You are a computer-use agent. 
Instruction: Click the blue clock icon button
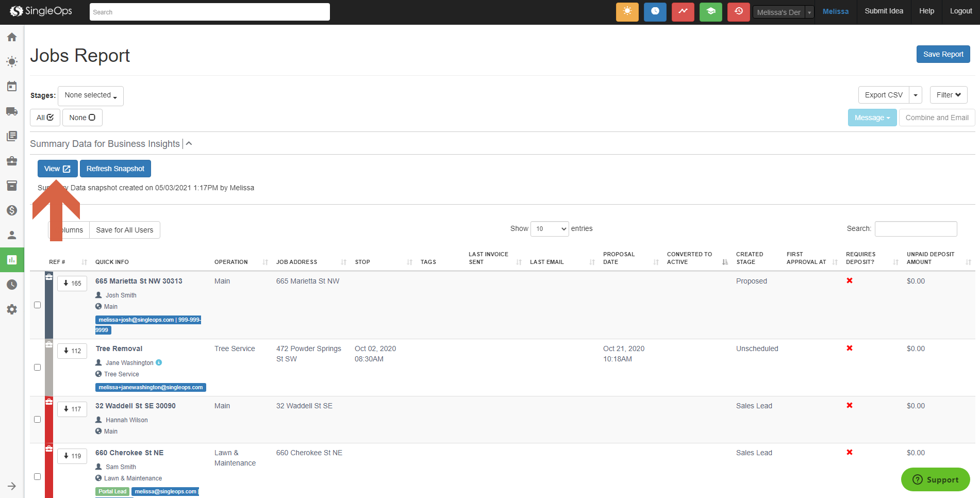[655, 12]
